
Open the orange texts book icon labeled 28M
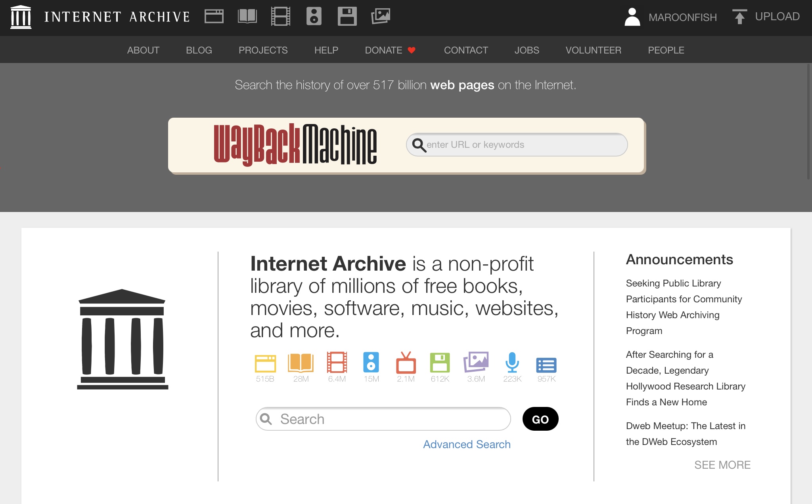(x=301, y=363)
